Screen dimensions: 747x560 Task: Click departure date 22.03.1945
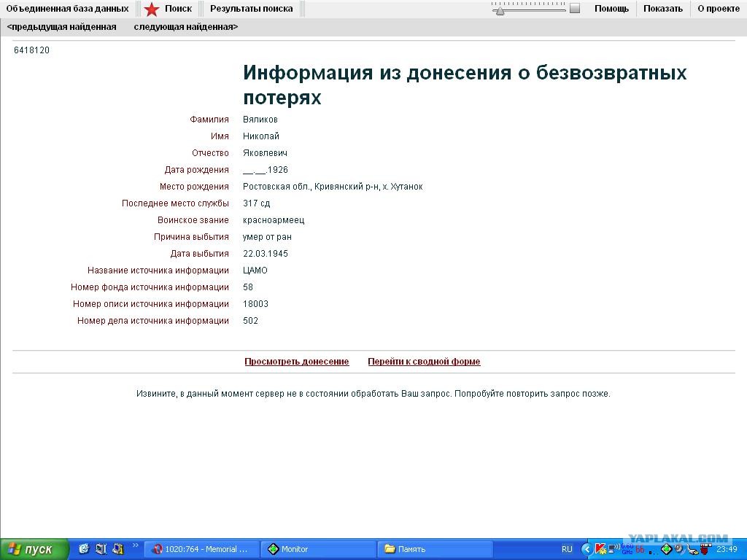pos(266,253)
